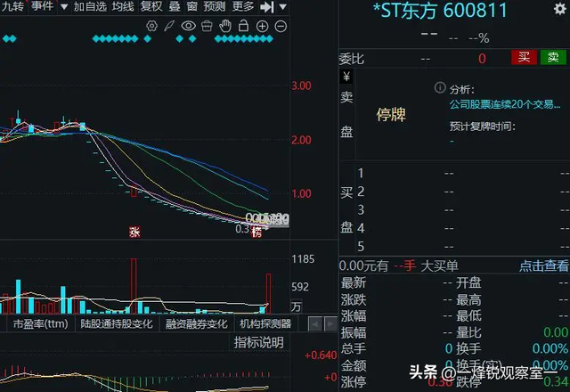570x392 pixels.
Task: Click the tall red volume bar under 涨
Action: click(134, 286)
